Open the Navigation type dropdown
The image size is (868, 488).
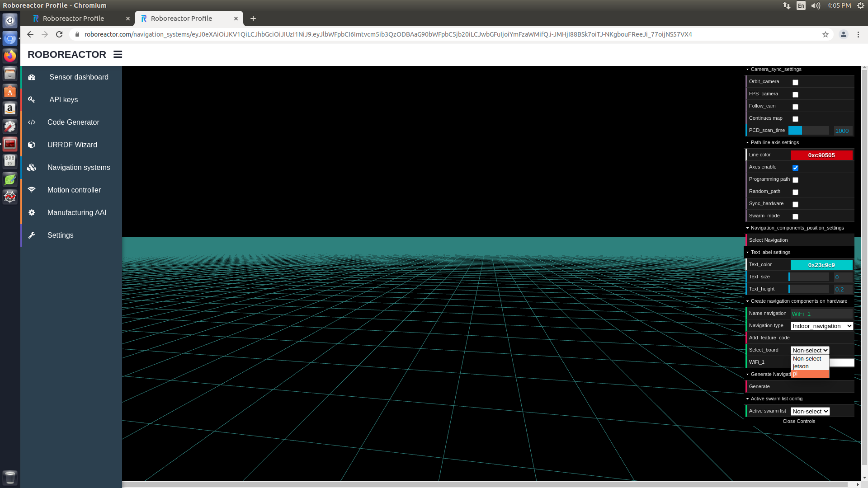pos(822,326)
